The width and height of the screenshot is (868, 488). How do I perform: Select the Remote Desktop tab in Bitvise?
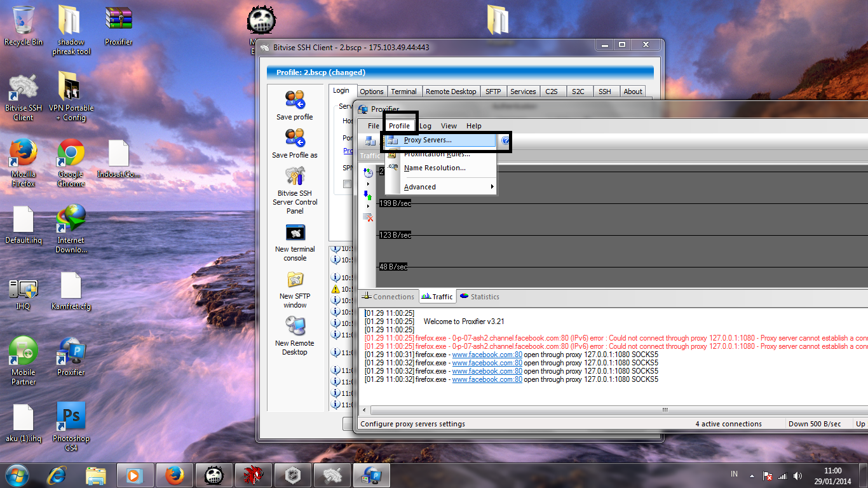point(451,91)
